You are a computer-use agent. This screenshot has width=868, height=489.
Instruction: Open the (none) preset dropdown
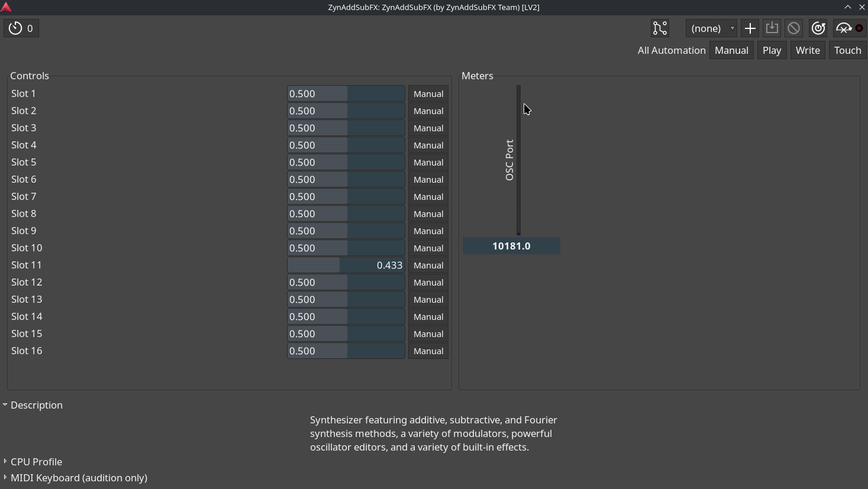pos(711,28)
